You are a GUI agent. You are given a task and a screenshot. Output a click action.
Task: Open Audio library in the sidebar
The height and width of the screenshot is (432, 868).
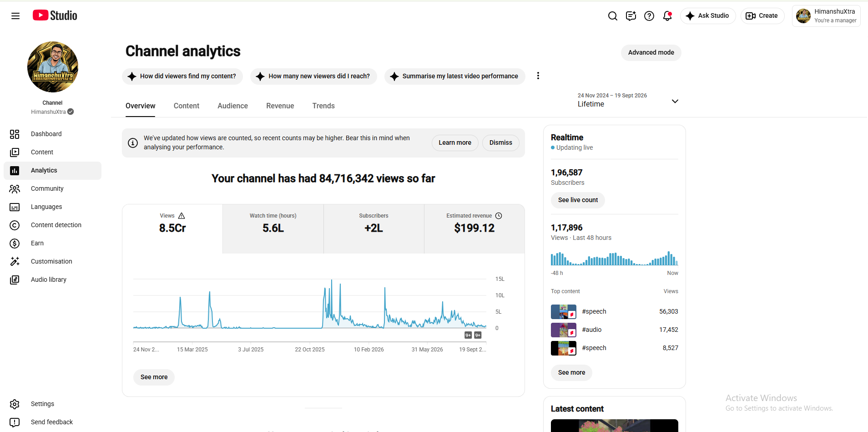pos(53,280)
